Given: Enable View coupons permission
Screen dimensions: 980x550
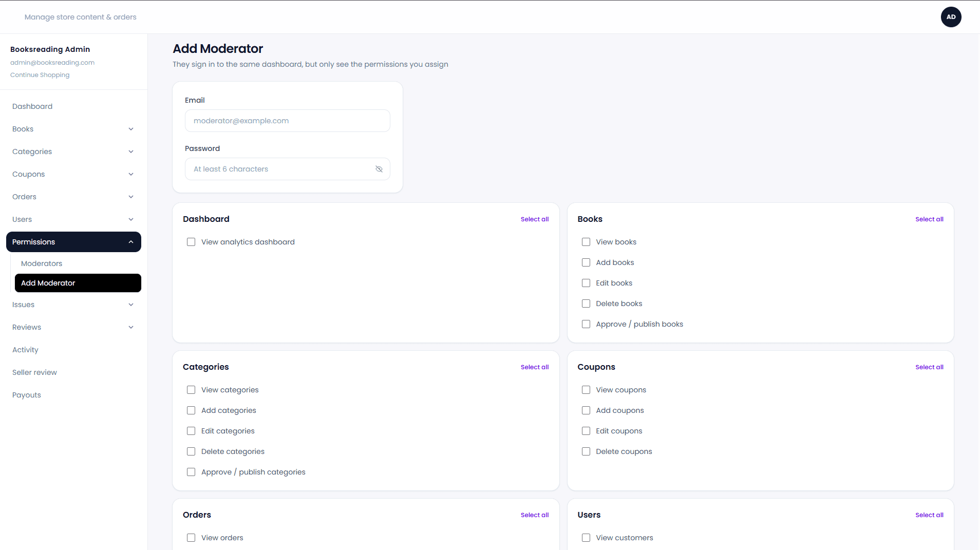Looking at the screenshot, I should [x=586, y=390].
